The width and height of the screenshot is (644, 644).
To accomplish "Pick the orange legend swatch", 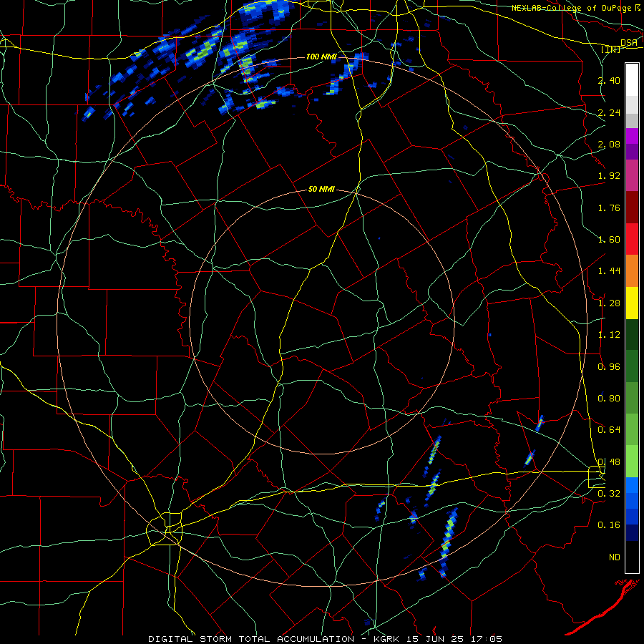I will point(632,271).
